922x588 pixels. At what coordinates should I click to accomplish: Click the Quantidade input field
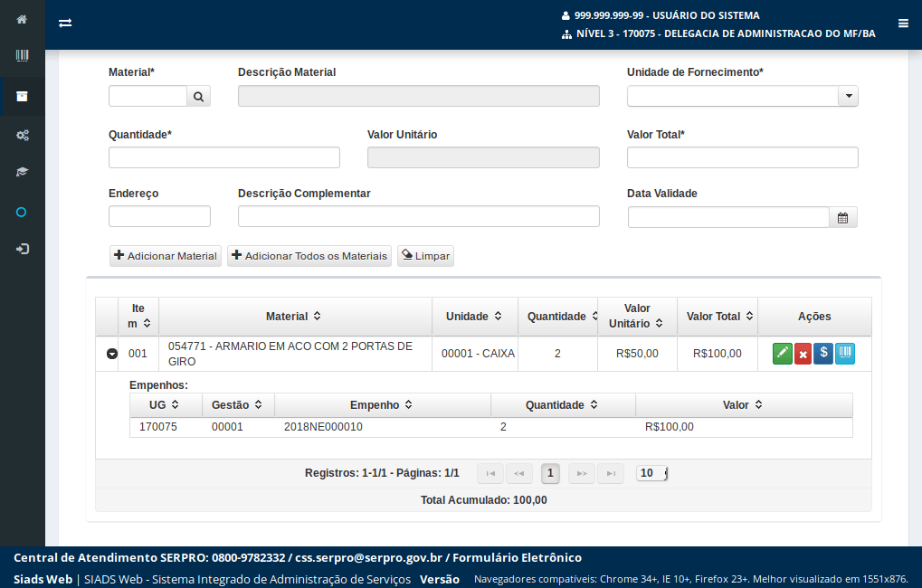click(223, 157)
